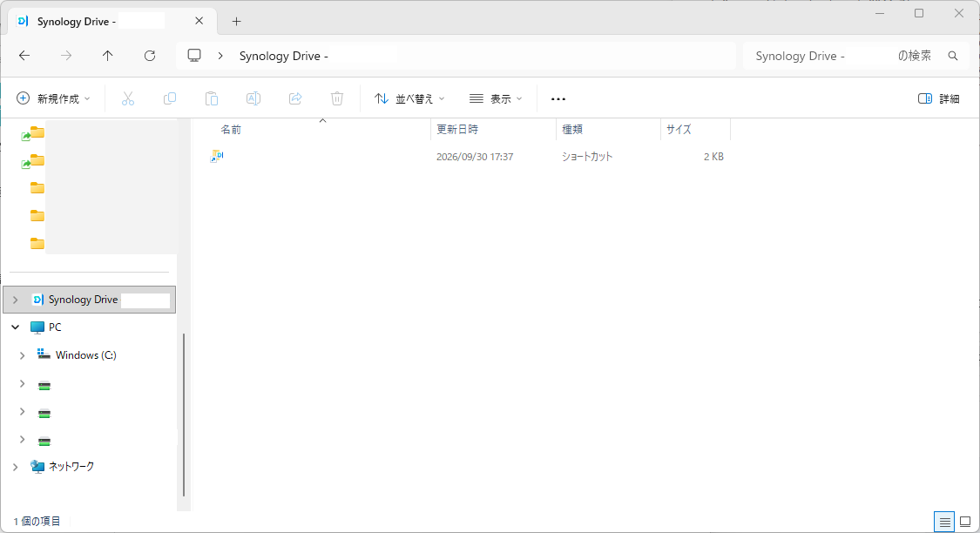Select the fifth folder icon in sidebar
980x533 pixels.
tap(37, 244)
